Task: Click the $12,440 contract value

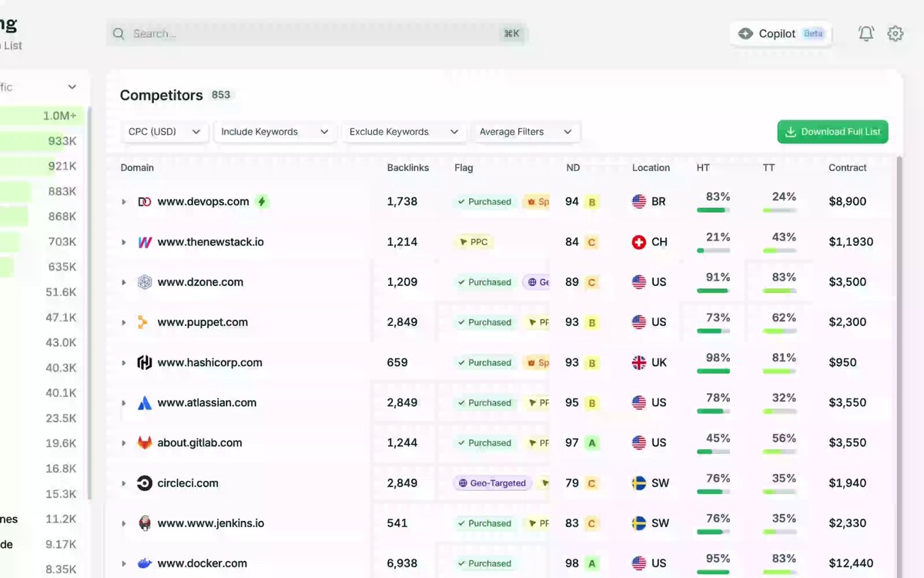Action: coord(851,563)
